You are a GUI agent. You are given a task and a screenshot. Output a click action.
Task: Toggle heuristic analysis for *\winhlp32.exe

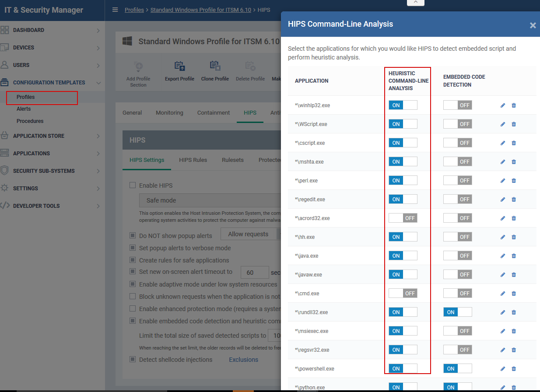[403, 105]
